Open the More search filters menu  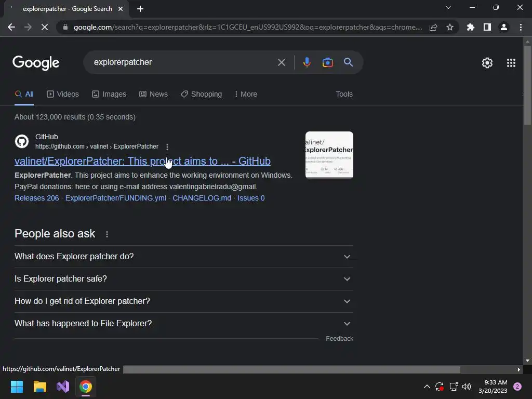tap(246, 95)
